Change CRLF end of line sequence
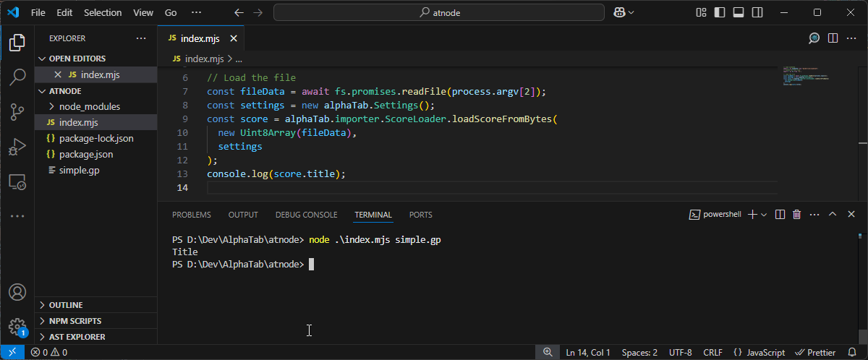 tap(712, 352)
